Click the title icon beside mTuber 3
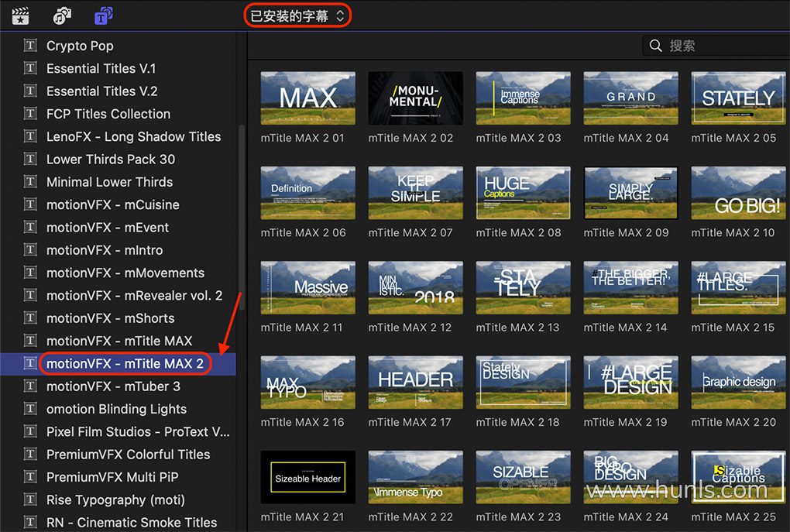The image size is (790, 532). 30,386
